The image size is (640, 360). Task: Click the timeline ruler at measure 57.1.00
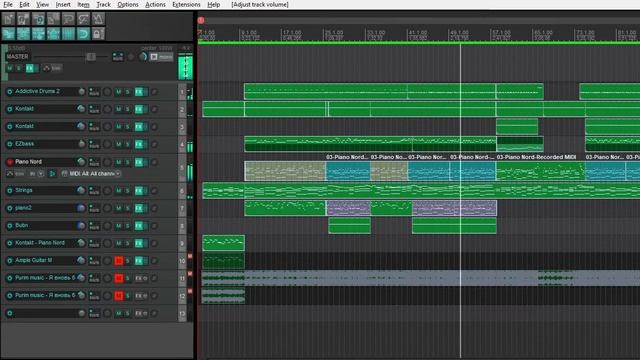(500, 34)
